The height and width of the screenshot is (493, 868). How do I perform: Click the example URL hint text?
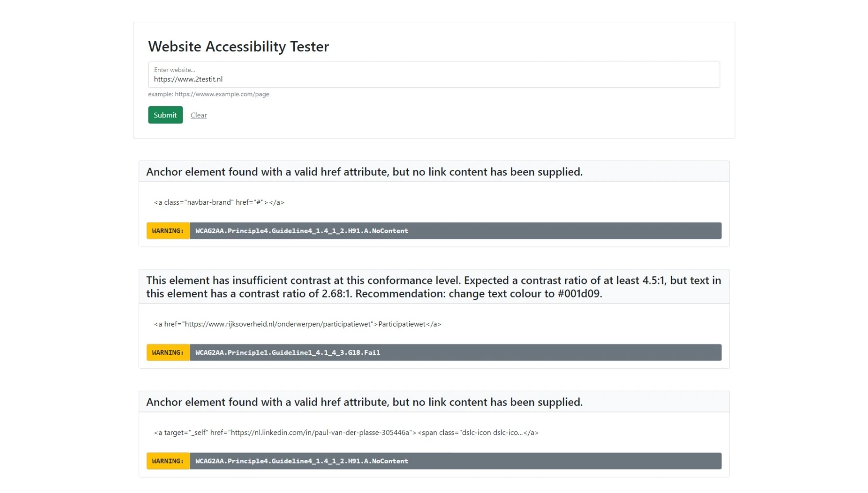[209, 94]
